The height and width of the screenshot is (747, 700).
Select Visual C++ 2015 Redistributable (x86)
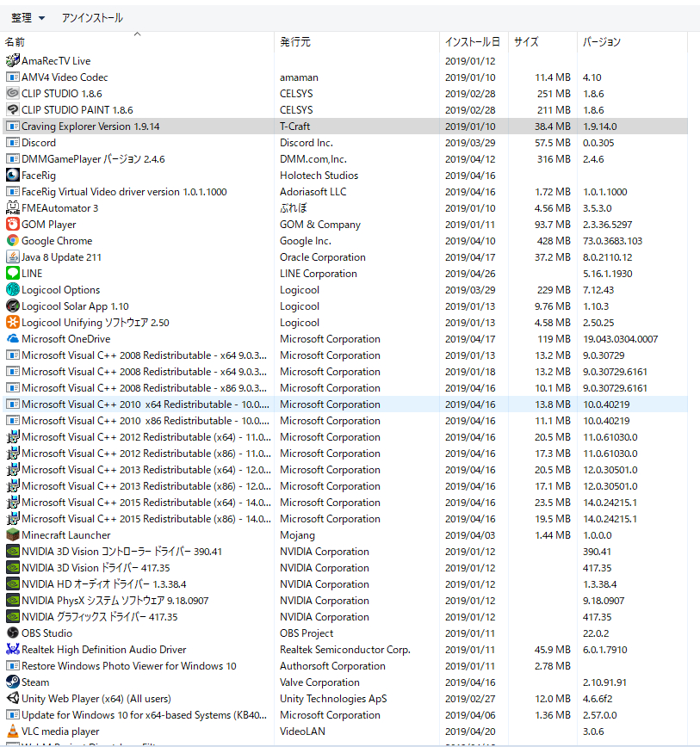click(345, 519)
